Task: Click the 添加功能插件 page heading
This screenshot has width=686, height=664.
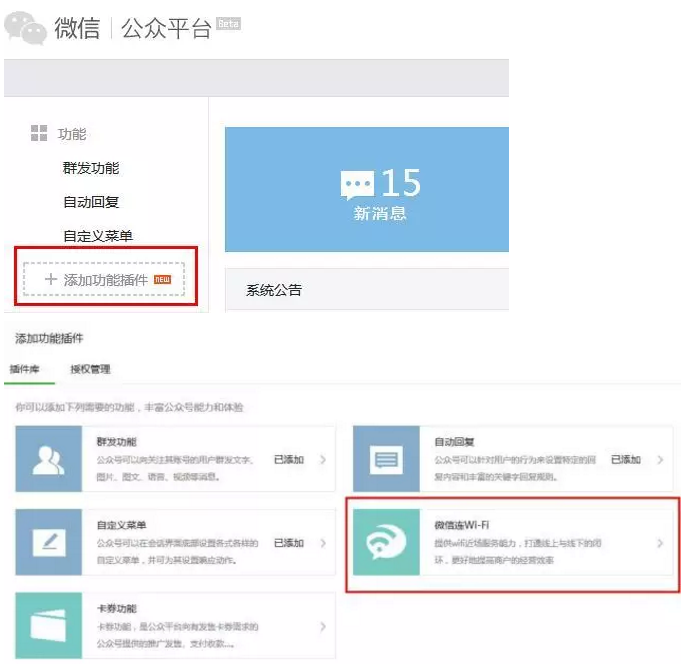Action: (49, 338)
